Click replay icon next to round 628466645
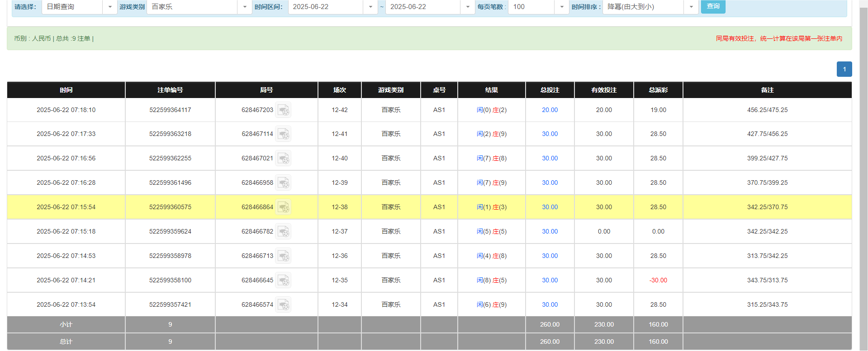Viewport: 868px width, 351px height. click(x=283, y=281)
